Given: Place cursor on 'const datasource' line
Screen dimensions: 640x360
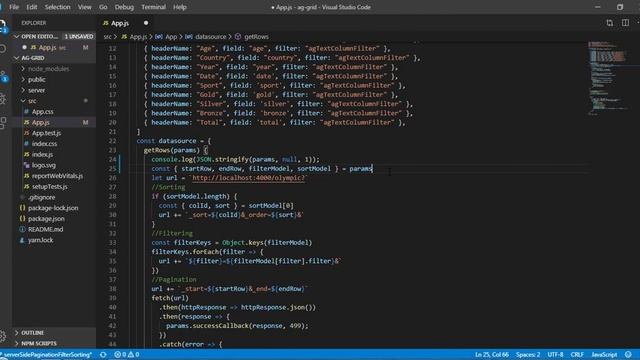Looking at the screenshot, I should (174, 141).
